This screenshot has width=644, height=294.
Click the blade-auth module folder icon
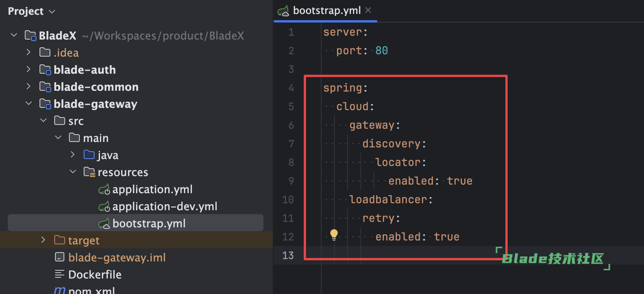point(45,70)
